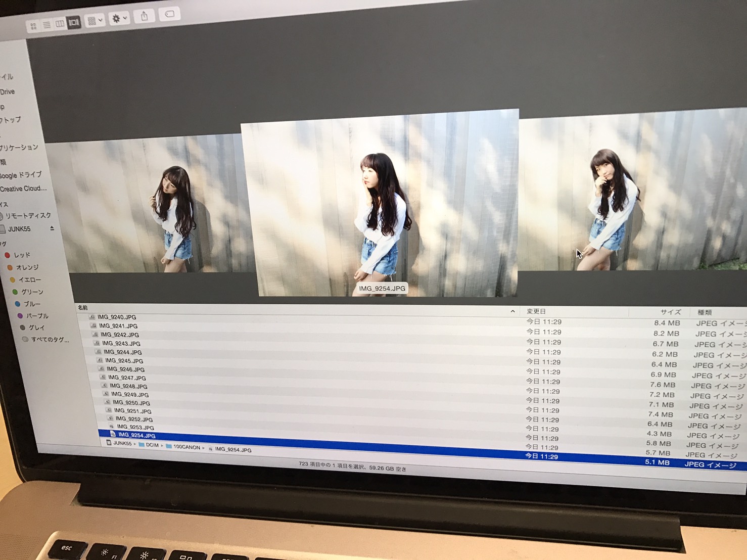Switch Finder to list view
The height and width of the screenshot is (560, 747).
(47, 24)
